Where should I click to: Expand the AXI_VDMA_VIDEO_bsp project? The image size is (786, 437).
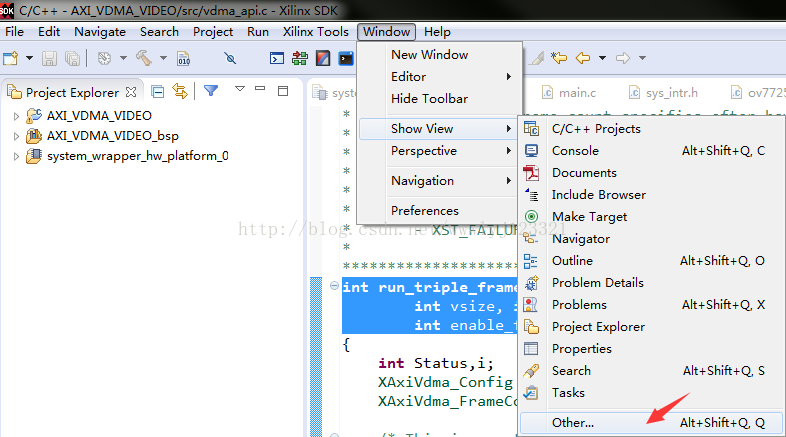(16, 136)
